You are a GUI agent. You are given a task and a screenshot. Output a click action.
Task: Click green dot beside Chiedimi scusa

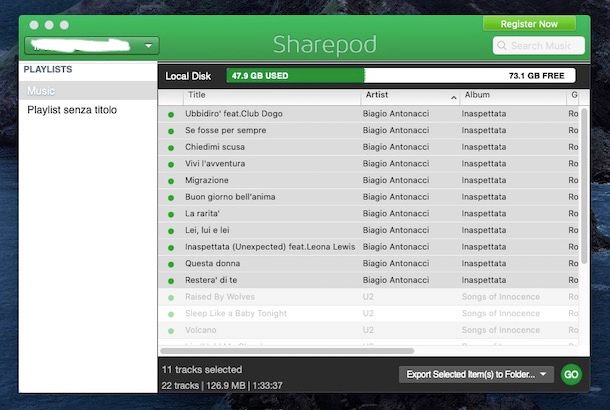coord(171,148)
